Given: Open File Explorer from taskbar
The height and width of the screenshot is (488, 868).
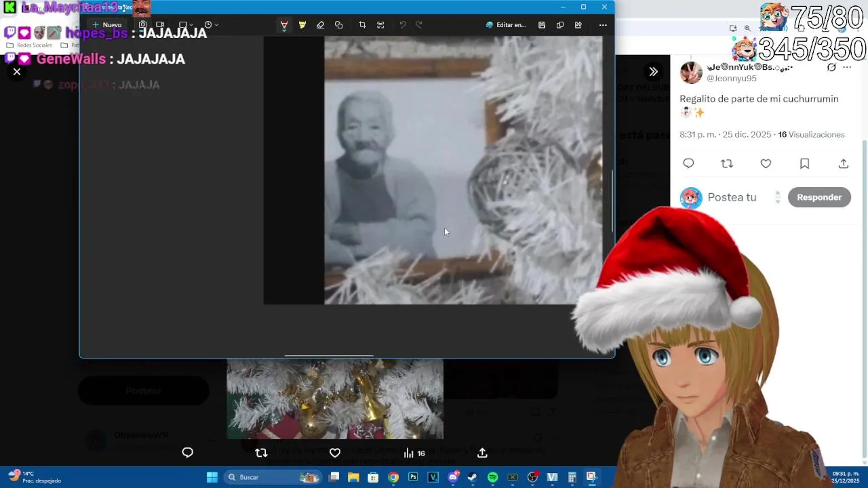Looking at the screenshot, I should [x=353, y=477].
